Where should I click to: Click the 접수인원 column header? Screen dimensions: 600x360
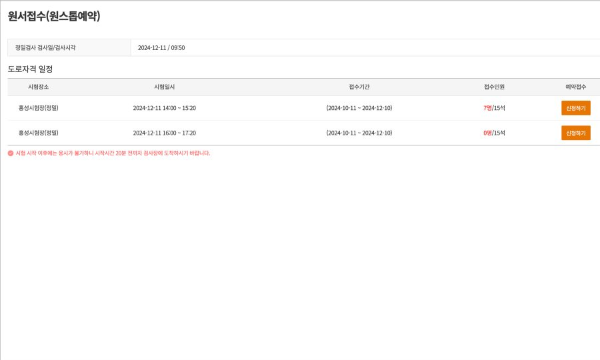(x=494, y=87)
